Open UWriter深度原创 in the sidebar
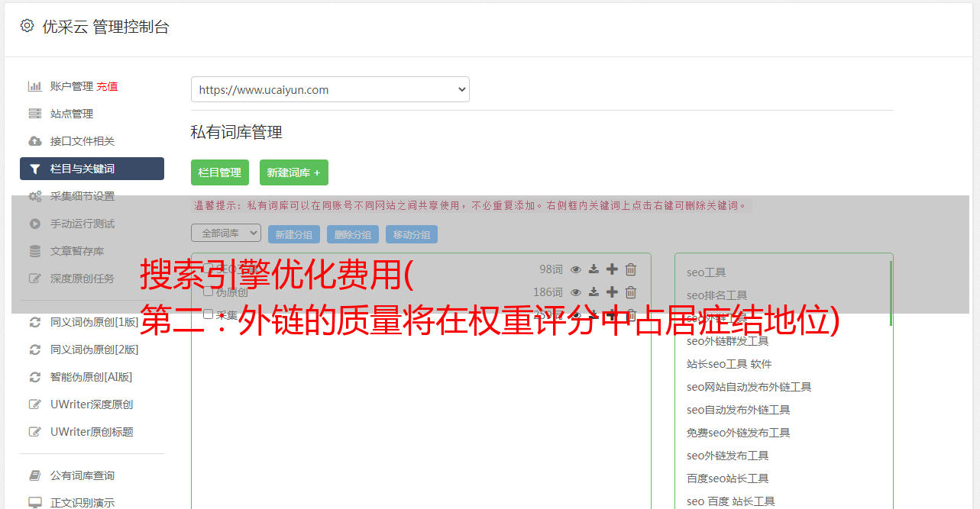 click(x=92, y=404)
